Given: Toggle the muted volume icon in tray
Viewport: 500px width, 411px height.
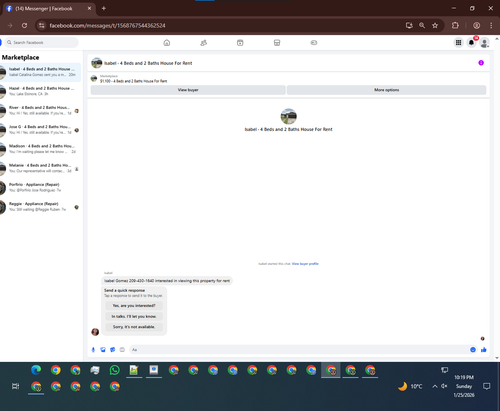Looking at the screenshot, I should point(444,386).
